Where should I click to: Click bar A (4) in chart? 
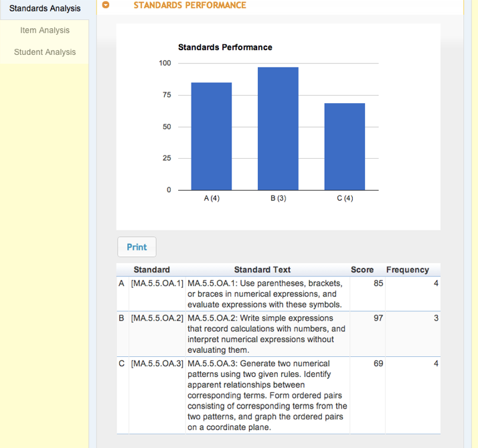click(212, 137)
